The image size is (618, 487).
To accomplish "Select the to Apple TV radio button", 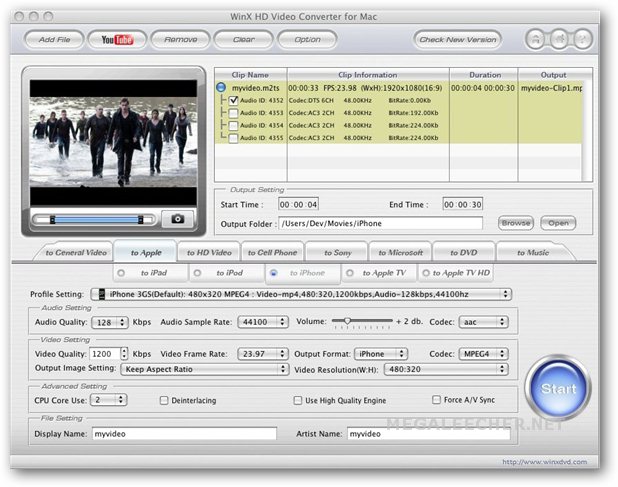I will click(x=350, y=273).
